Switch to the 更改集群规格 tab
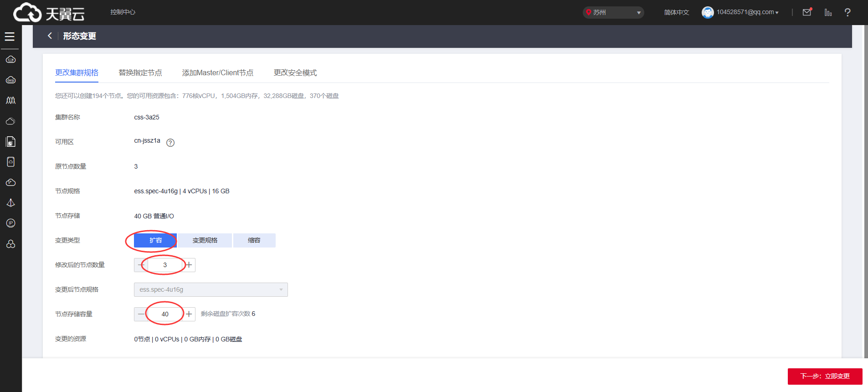 tap(77, 72)
